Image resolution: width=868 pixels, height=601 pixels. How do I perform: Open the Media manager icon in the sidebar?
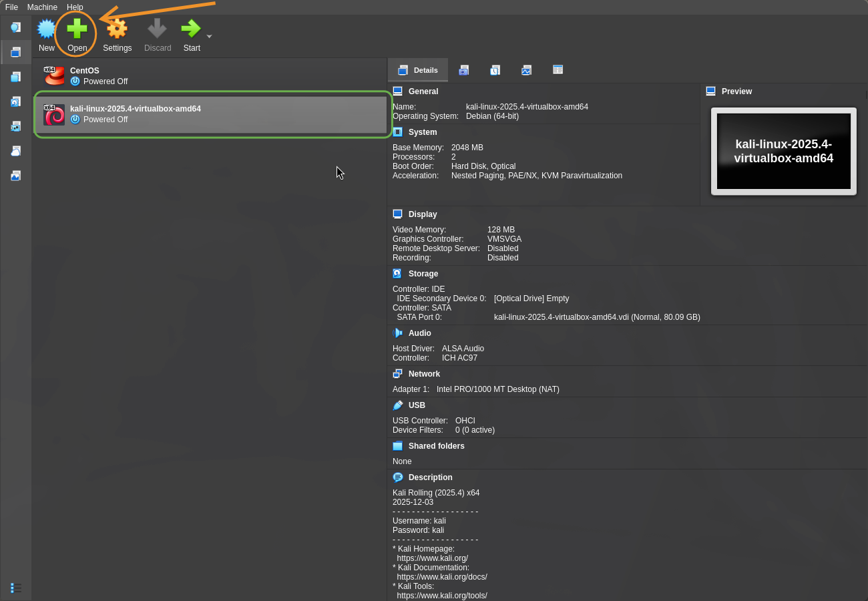pos(15,102)
